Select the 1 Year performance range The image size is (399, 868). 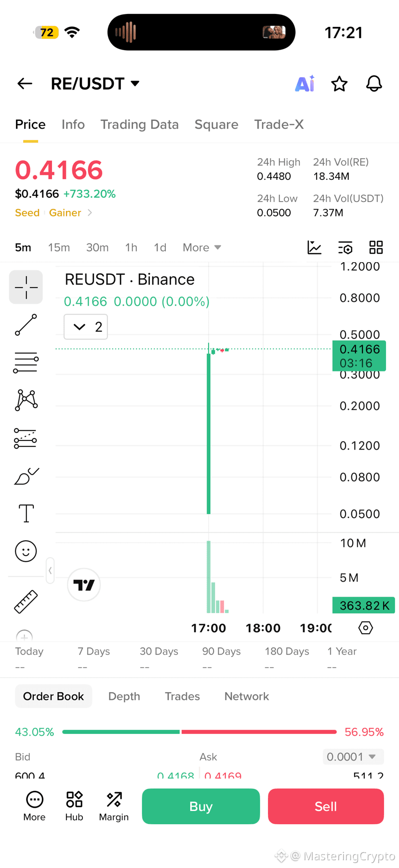[x=342, y=658]
